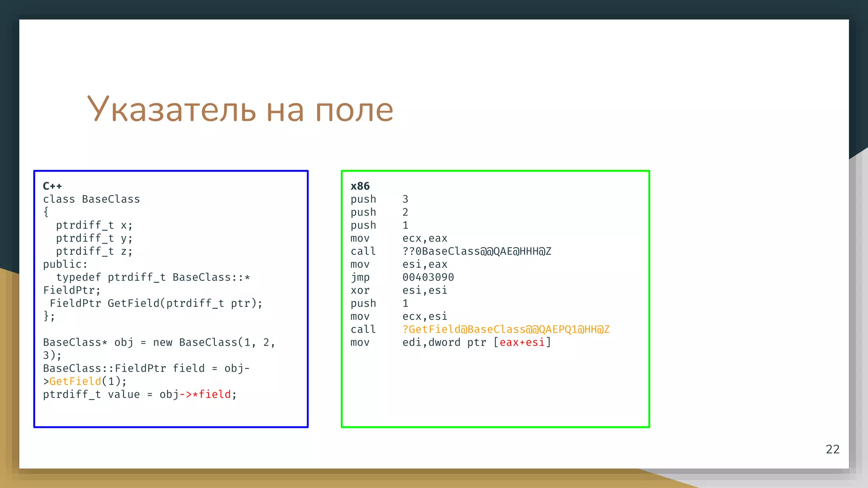Click the 'BaseClass* obj = new BaseClass(1, 2,' line

[x=159, y=342]
